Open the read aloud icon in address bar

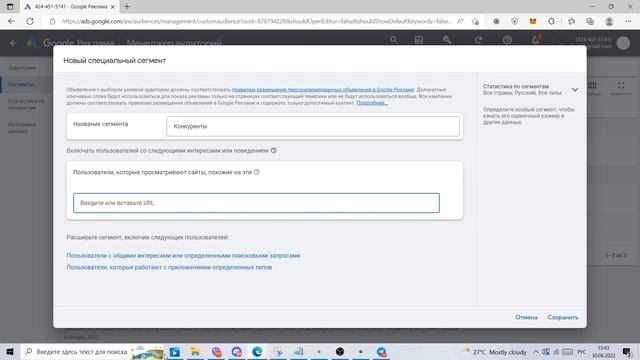click(460, 21)
